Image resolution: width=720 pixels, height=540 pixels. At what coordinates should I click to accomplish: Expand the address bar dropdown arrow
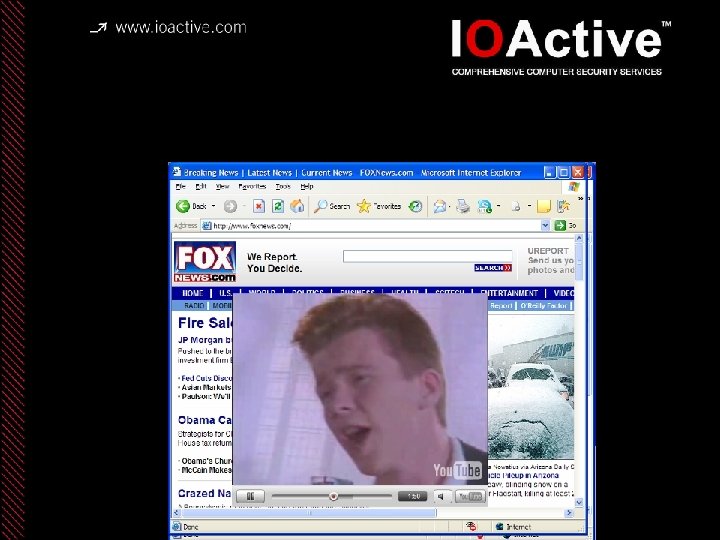[x=545, y=225]
